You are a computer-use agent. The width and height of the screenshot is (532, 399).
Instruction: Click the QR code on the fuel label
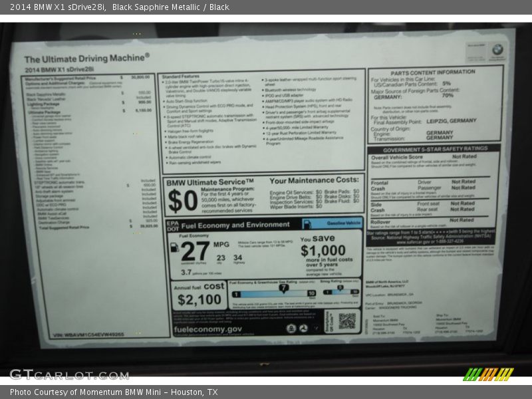346,321
